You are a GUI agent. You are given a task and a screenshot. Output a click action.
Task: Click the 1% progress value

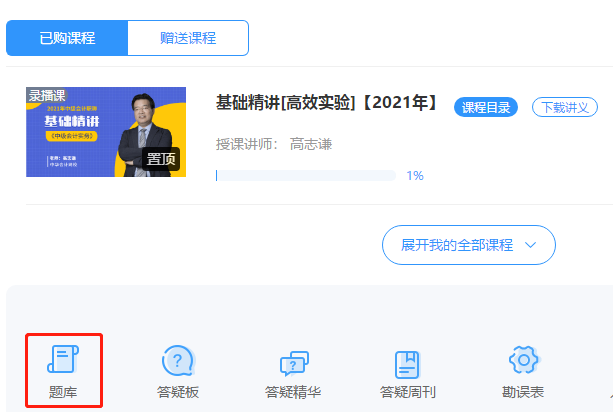(x=415, y=176)
